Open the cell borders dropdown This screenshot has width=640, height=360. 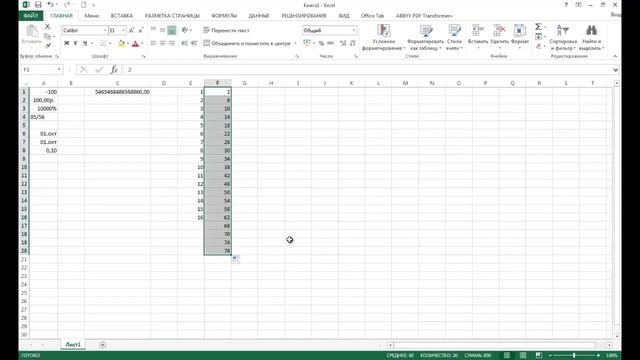110,43
